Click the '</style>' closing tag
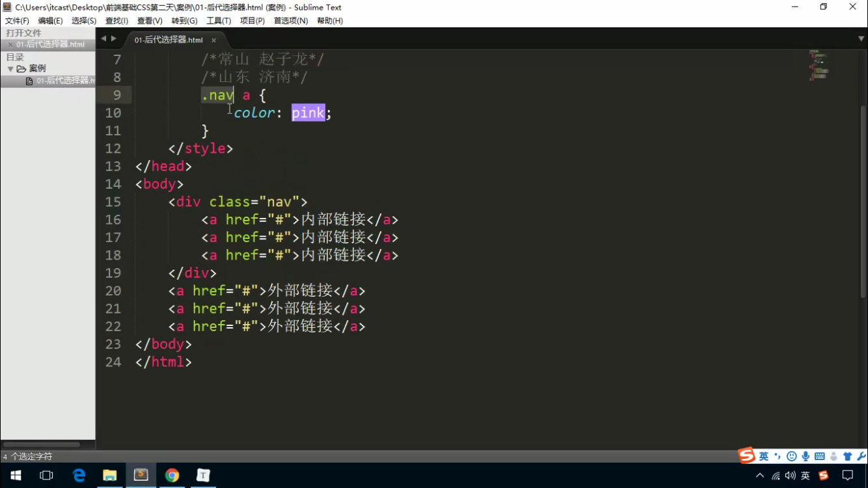The width and height of the screenshot is (868, 488). coord(200,148)
